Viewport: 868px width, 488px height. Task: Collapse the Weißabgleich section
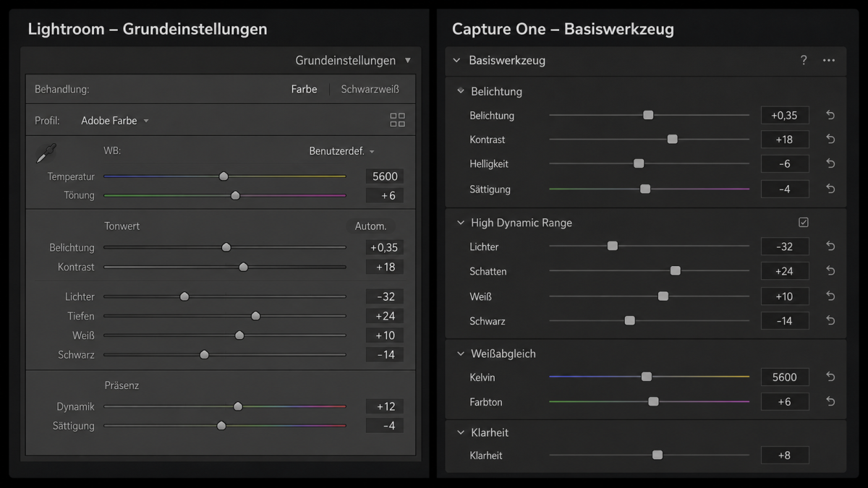pos(461,354)
